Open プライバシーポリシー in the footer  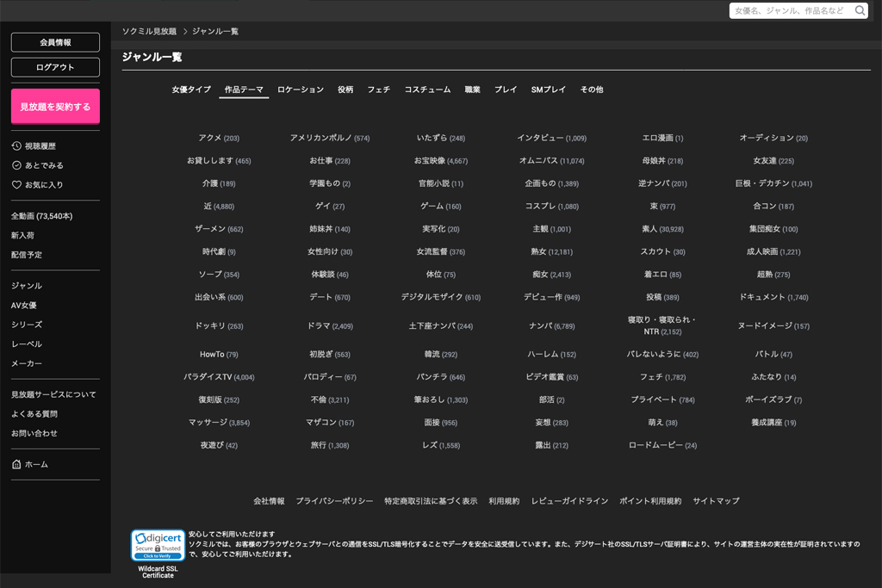pyautogui.click(x=334, y=501)
